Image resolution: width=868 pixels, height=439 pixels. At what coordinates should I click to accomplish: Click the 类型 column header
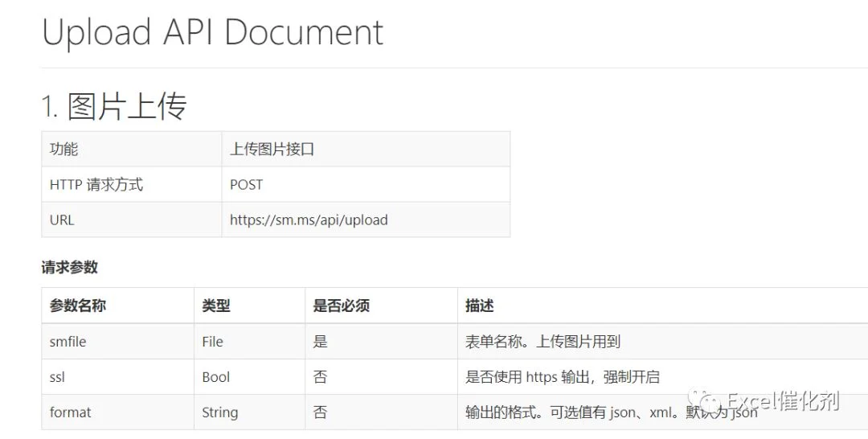tap(216, 305)
